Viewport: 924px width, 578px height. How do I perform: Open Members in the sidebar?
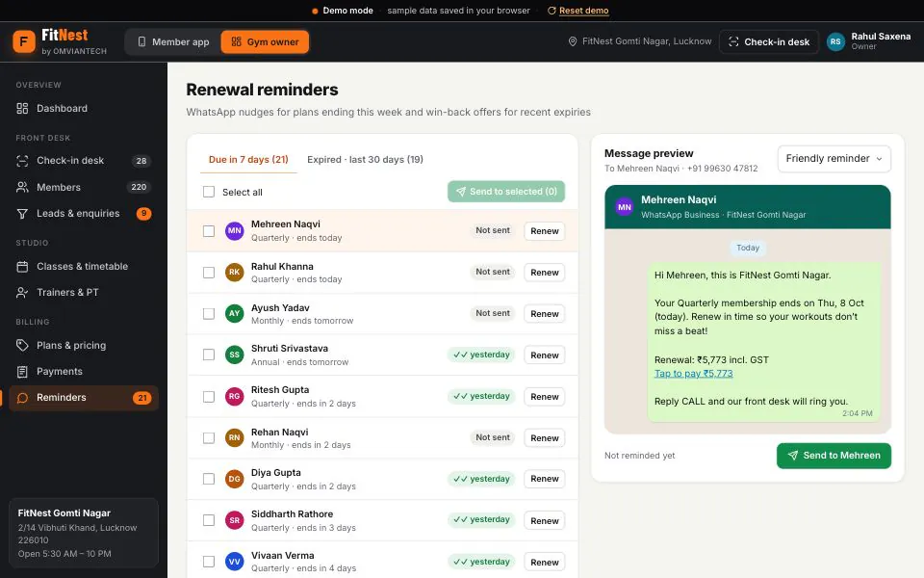84,187
